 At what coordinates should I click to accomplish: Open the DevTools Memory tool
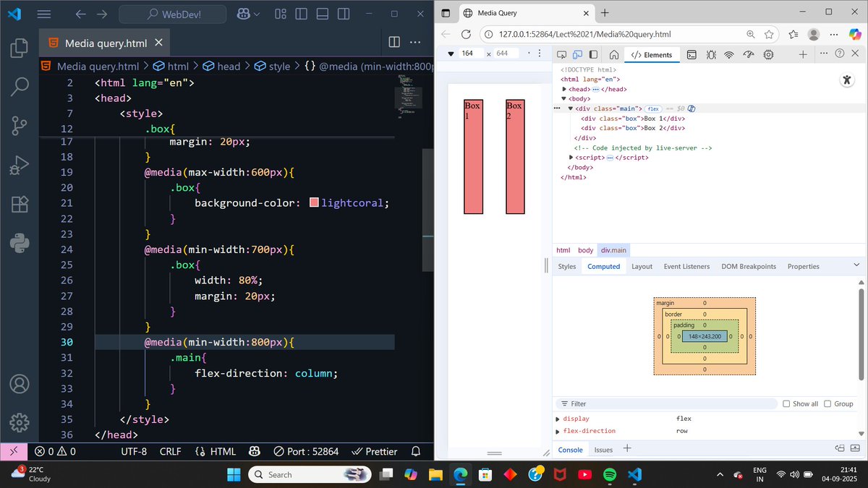[x=768, y=54]
